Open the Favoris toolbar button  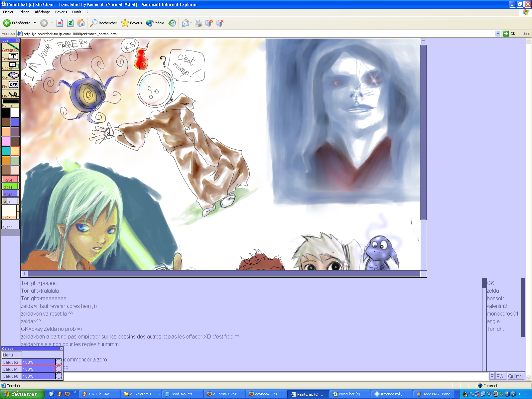pyautogui.click(x=132, y=23)
